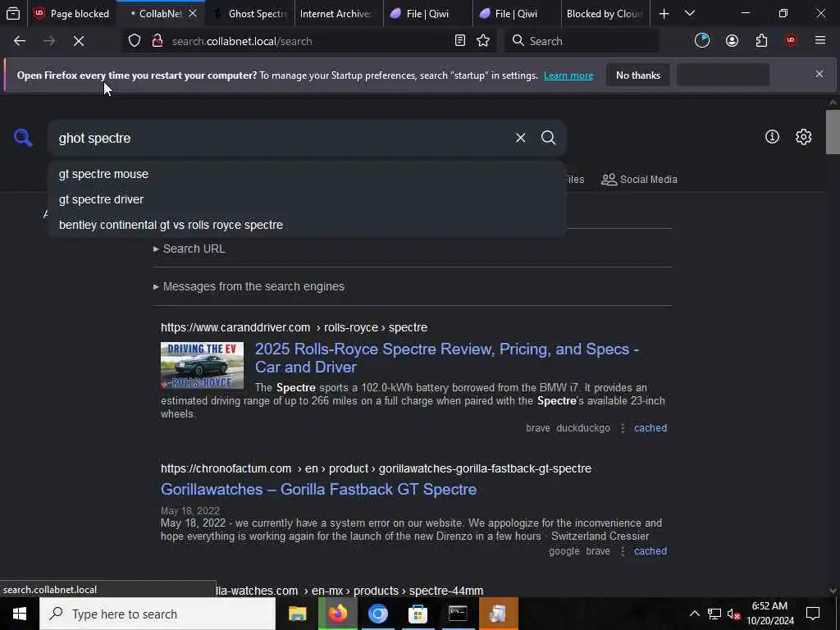The image size is (840, 630).
Task: Choose suggestion bentley continental gt vs rolls royce spectre
Action: click(x=307, y=225)
